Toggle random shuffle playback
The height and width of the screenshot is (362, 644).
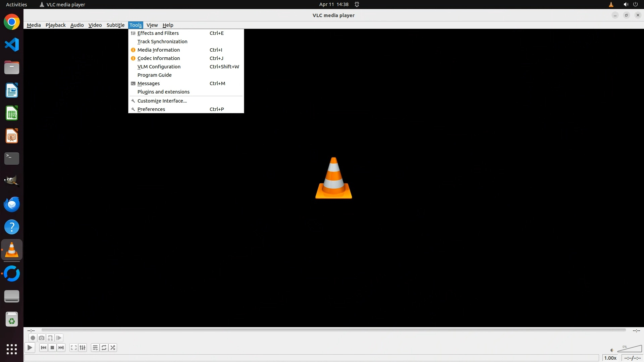(x=113, y=348)
